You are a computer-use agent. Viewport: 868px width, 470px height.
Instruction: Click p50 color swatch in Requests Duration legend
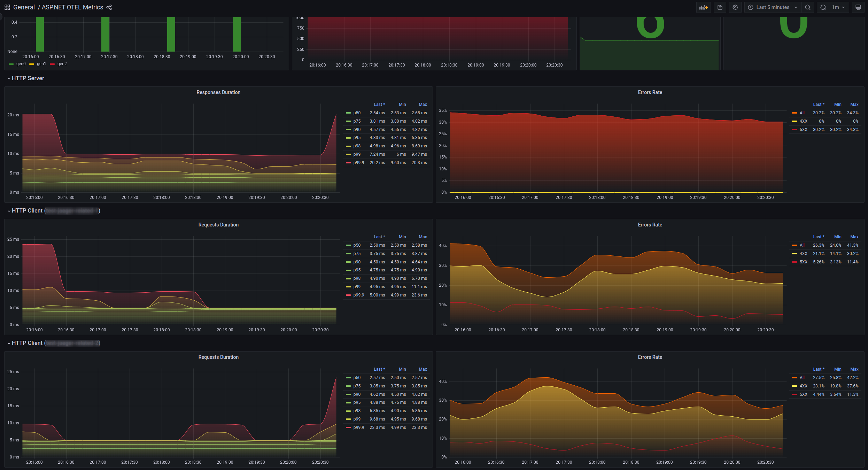(x=348, y=245)
